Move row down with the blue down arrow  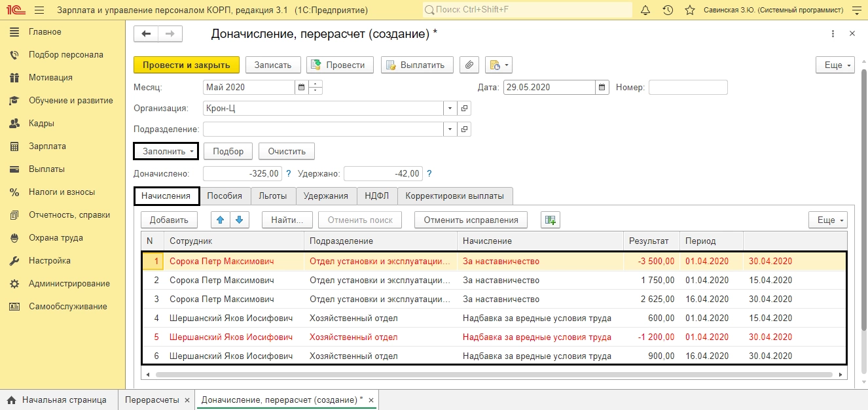pyautogui.click(x=240, y=220)
